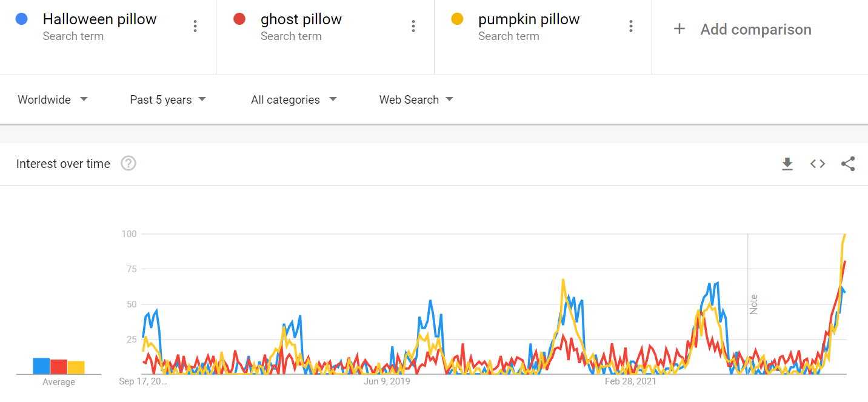Screen dimensions: 868x402
Task: Edit the Halloween pillow search term
Action: click(99, 19)
